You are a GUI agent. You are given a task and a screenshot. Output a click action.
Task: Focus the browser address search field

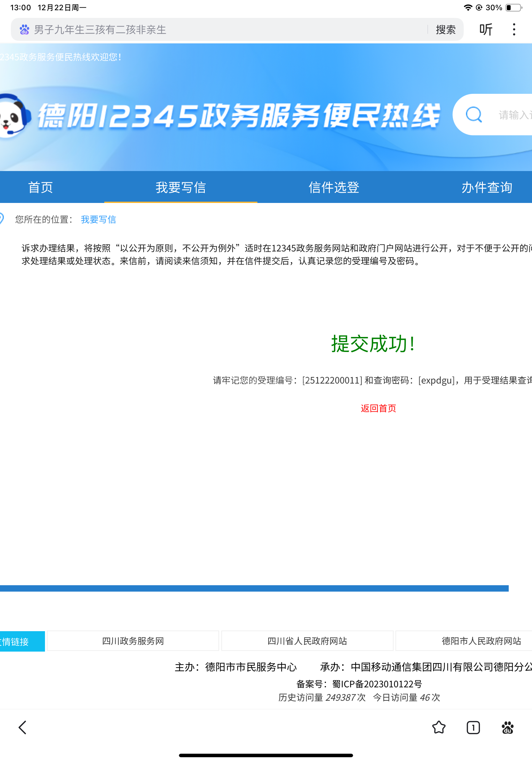(x=225, y=30)
